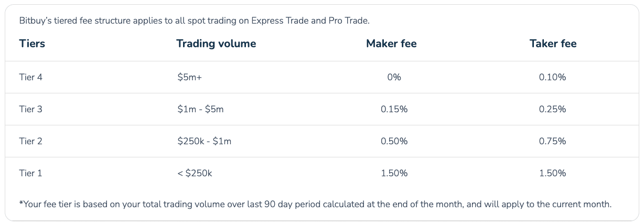644x224 pixels.
Task: Click the $1m - $5m volume cell
Action: coord(200,109)
